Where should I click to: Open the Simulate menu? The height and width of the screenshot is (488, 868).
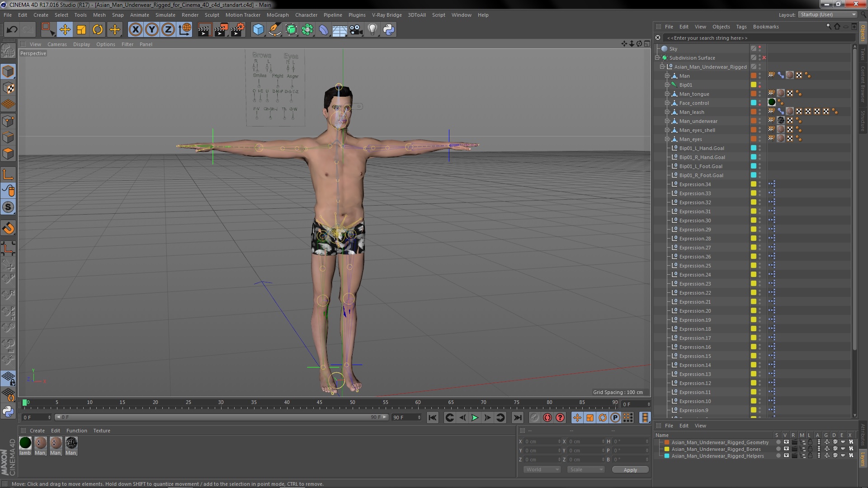pyautogui.click(x=165, y=15)
